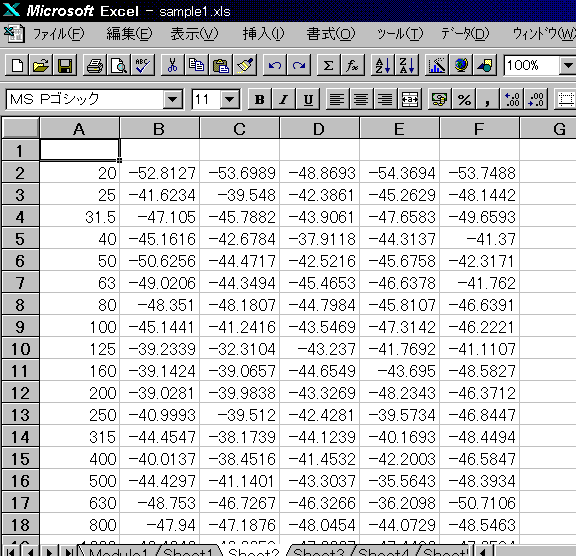Expand the font size 11 dropdown
The width and height of the screenshot is (576, 556).
[x=230, y=99]
